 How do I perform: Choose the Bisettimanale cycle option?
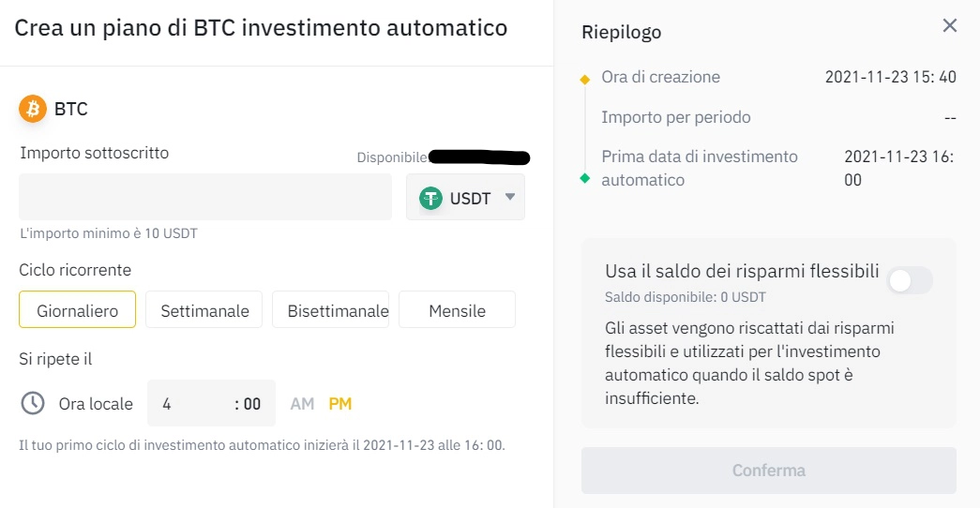pyautogui.click(x=331, y=310)
